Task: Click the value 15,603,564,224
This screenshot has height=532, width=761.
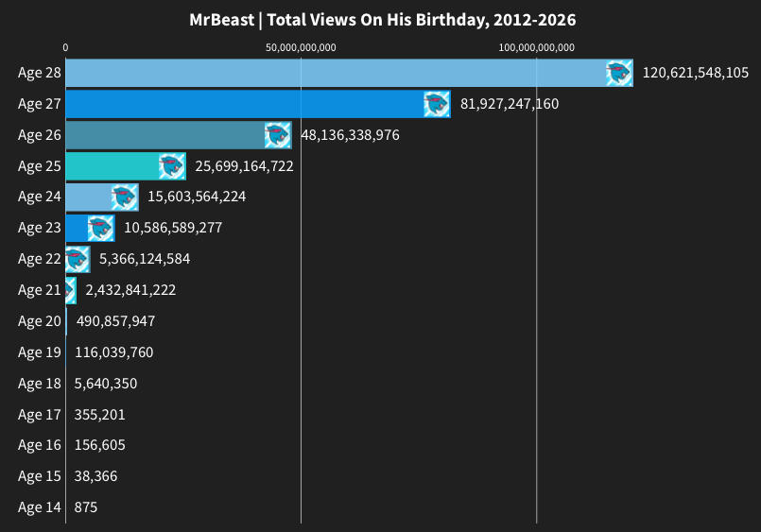Action: coord(197,197)
